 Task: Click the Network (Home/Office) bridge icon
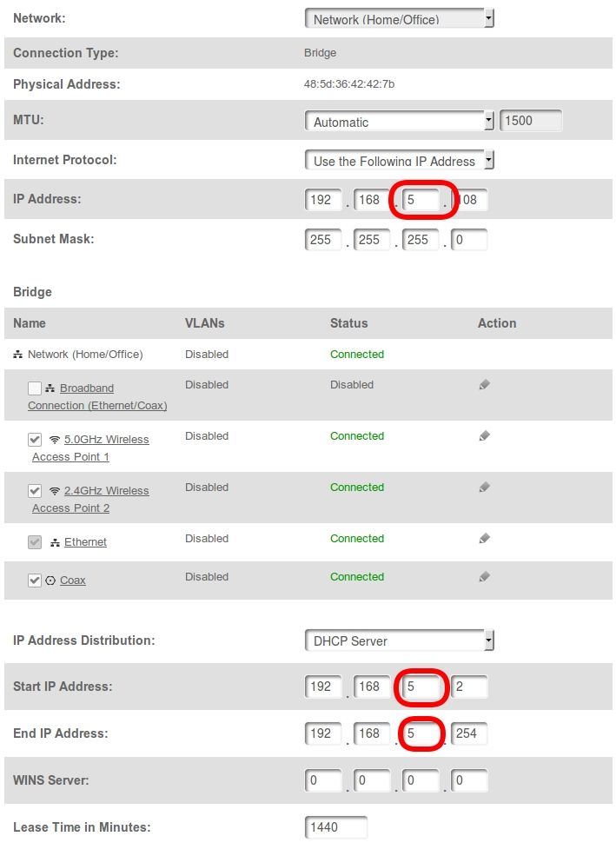pos(18,355)
